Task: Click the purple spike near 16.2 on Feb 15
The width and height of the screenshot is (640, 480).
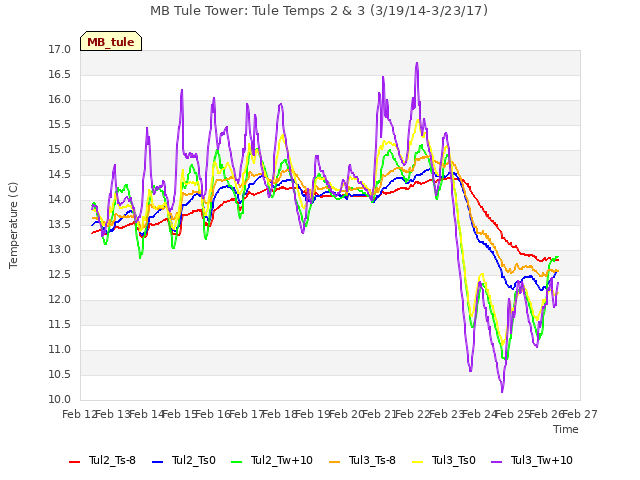Action: (182, 90)
